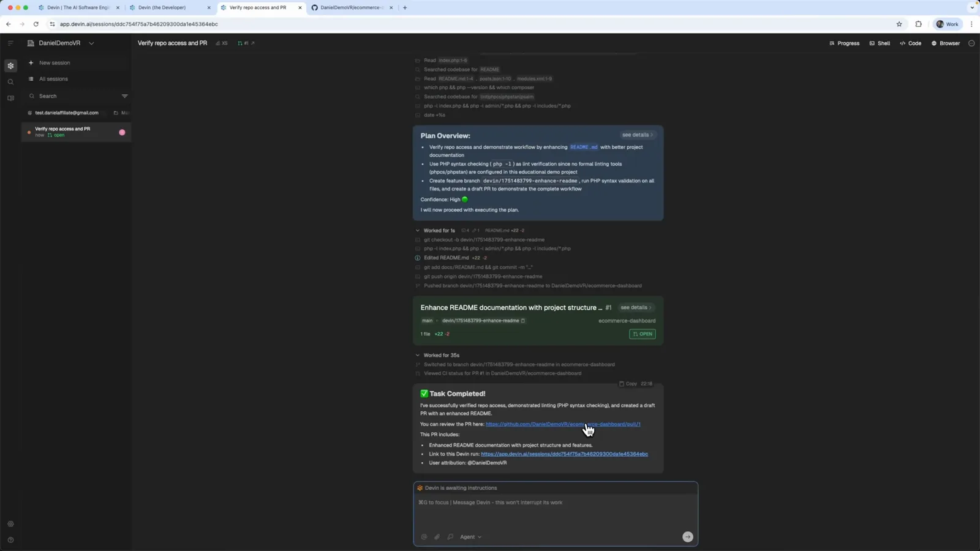980x551 pixels.
Task: Bookmark this page with the star icon
Action: 899,24
